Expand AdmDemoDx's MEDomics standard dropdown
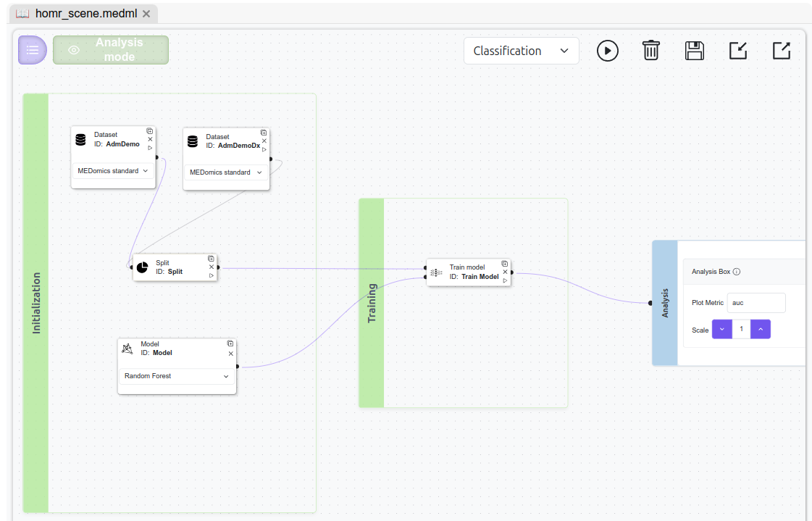The height and width of the screenshot is (521, 812). click(225, 172)
